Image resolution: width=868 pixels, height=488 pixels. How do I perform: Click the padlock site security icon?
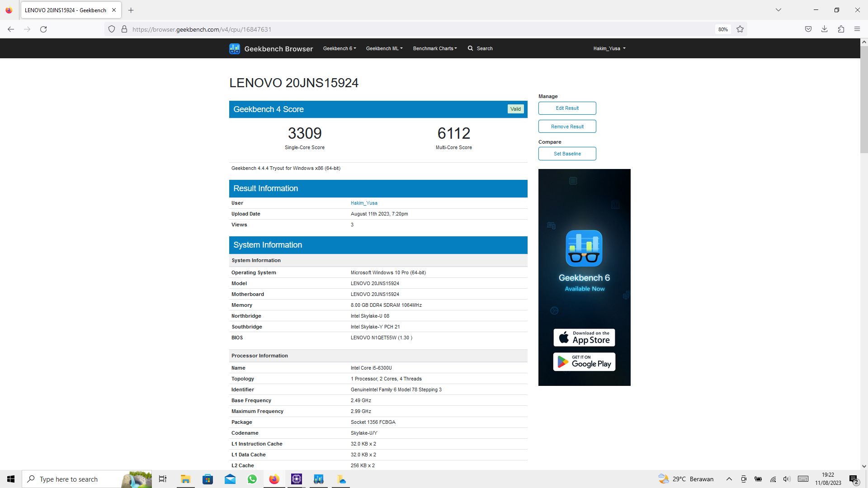[x=124, y=29]
